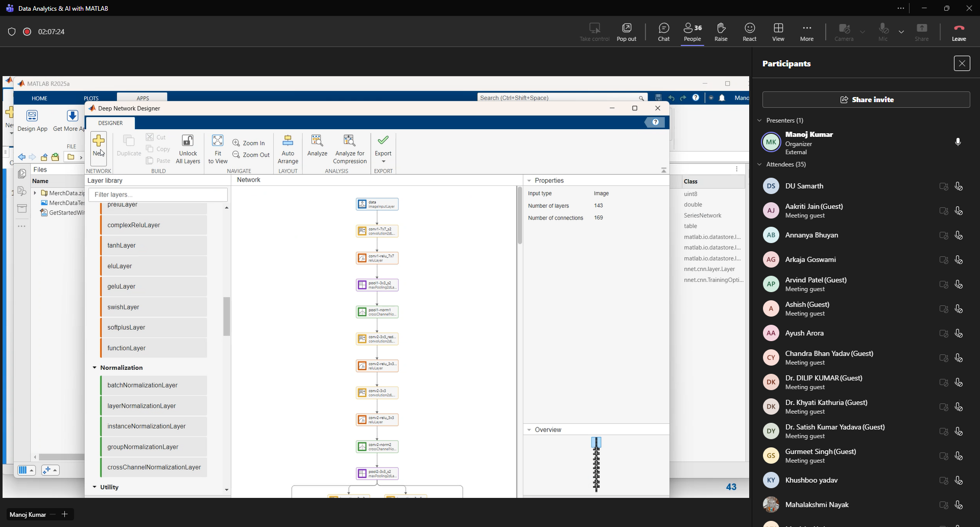Toggle the People participants panel

tap(692, 32)
